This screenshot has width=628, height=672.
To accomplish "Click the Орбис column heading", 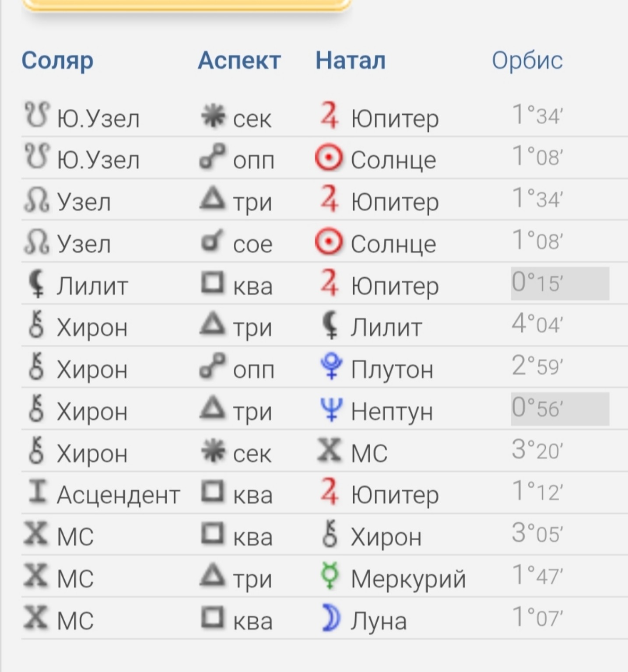I will pyautogui.click(x=527, y=60).
